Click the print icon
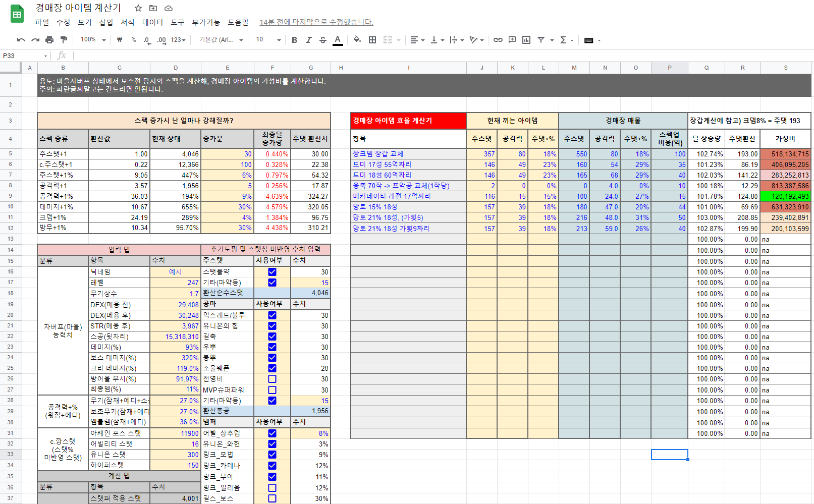 tap(49, 40)
